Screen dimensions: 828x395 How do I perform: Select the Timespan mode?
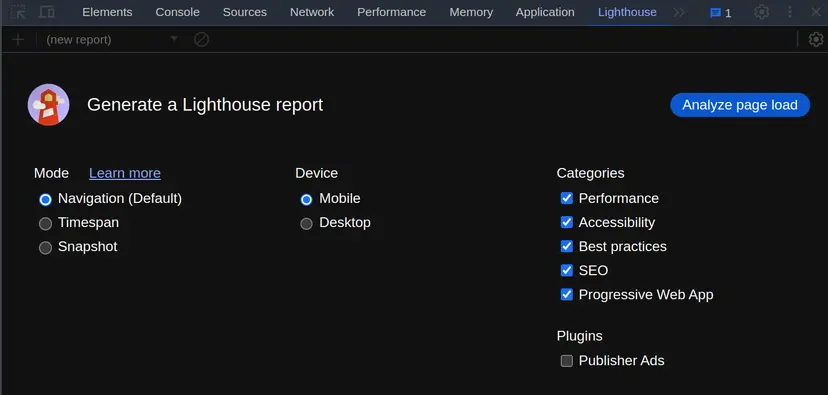45,223
